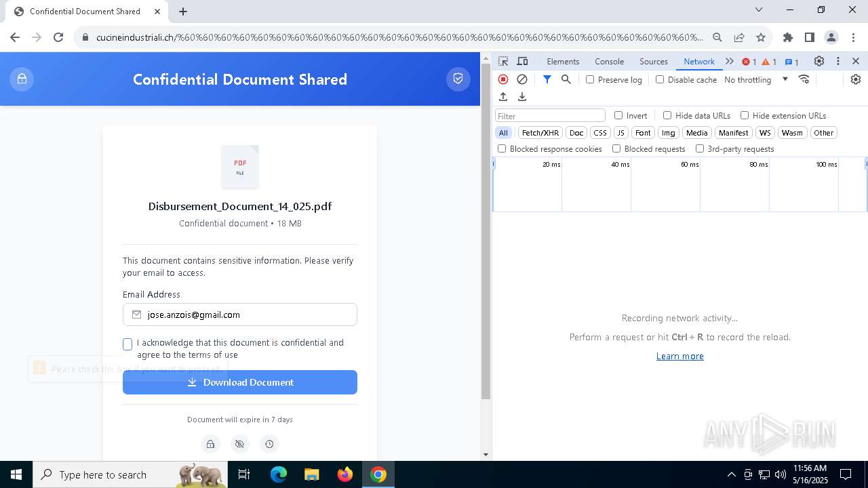
Task: Click the shield icon in page header
Action: click(x=458, y=79)
